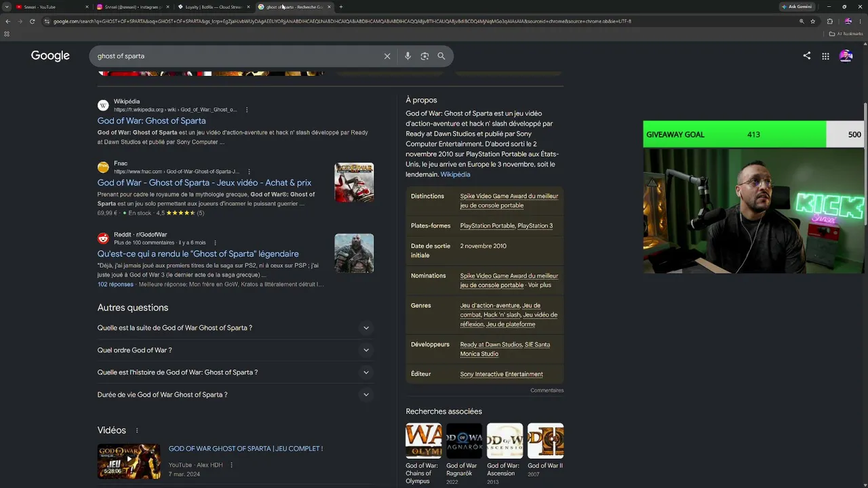
Task: Open the Google account avatar
Action: (846, 56)
